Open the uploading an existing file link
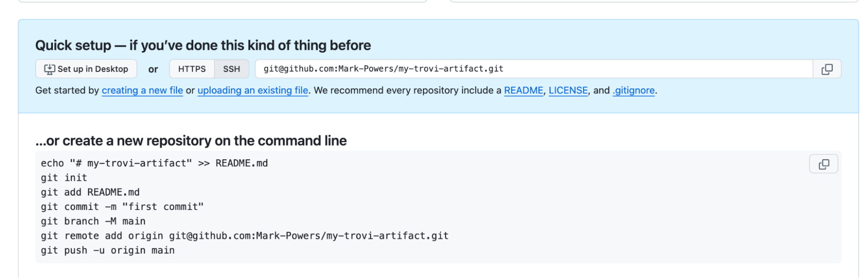Viewport: 868px width, 278px height. 253,91
